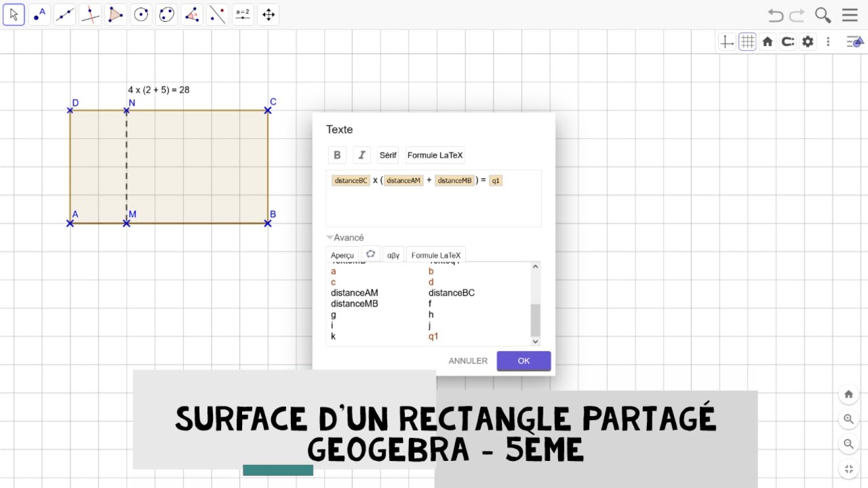
Task: Insert object d from list
Action: point(431,282)
